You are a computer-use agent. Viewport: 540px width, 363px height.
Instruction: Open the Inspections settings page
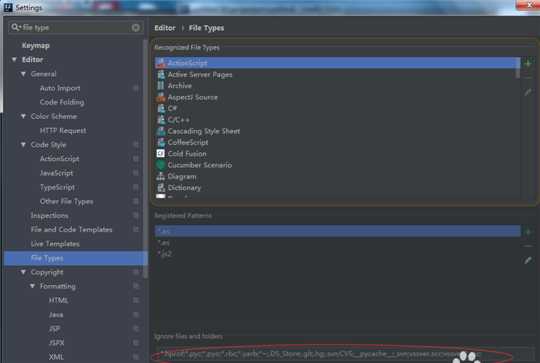50,216
